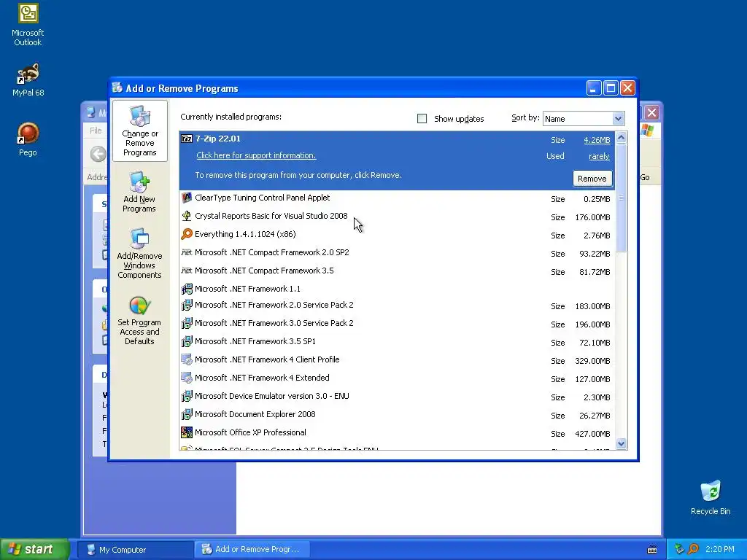The width and height of the screenshot is (747, 560).
Task: Select the Pego desktop icon
Action: point(28,139)
